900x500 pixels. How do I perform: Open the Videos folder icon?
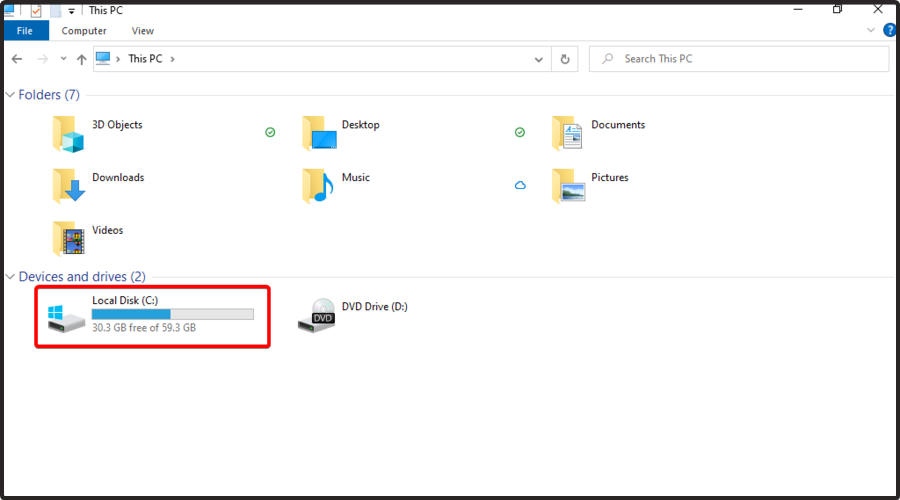click(68, 239)
